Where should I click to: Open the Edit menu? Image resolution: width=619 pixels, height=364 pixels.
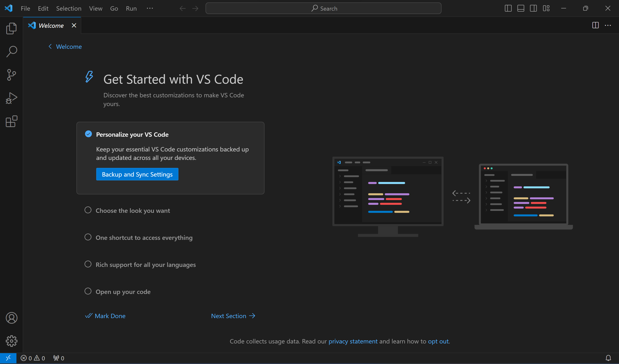(x=43, y=9)
